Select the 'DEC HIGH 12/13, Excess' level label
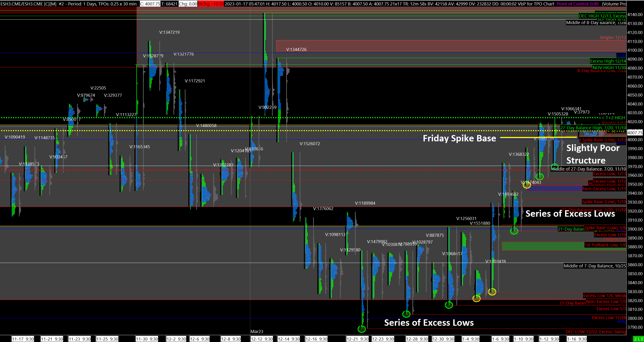This screenshot has width=644, height=342. (602, 16)
